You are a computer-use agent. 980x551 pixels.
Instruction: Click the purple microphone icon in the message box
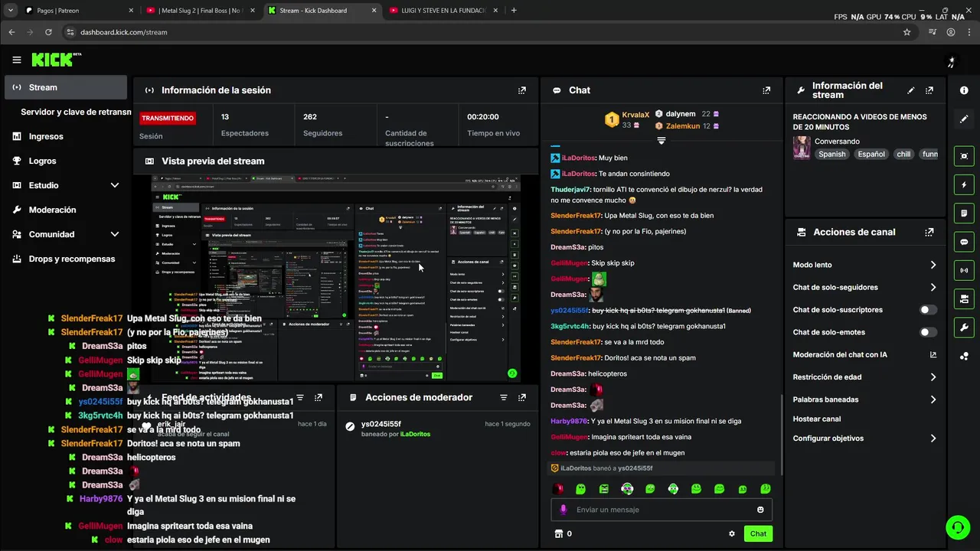click(x=563, y=510)
